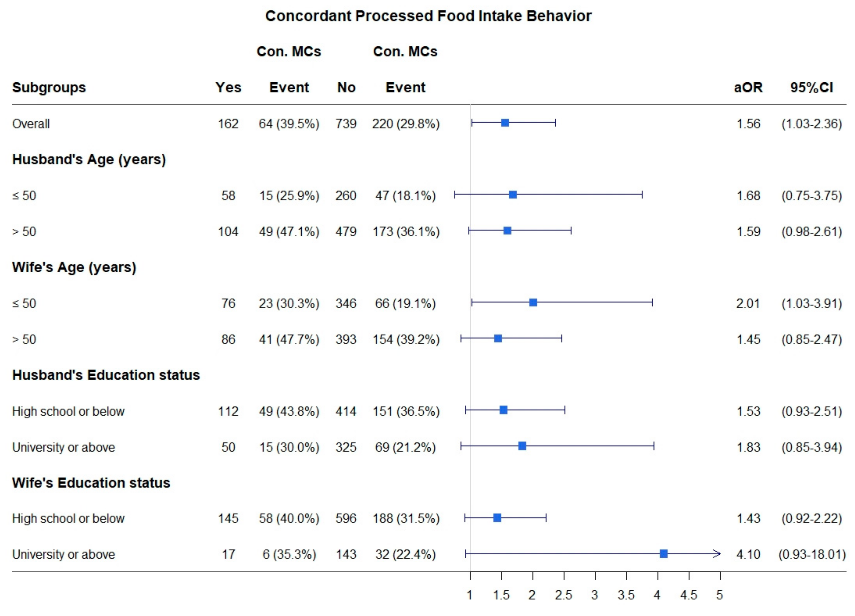The height and width of the screenshot is (616, 855).
Task: Click the No column header
Action: 346,87
